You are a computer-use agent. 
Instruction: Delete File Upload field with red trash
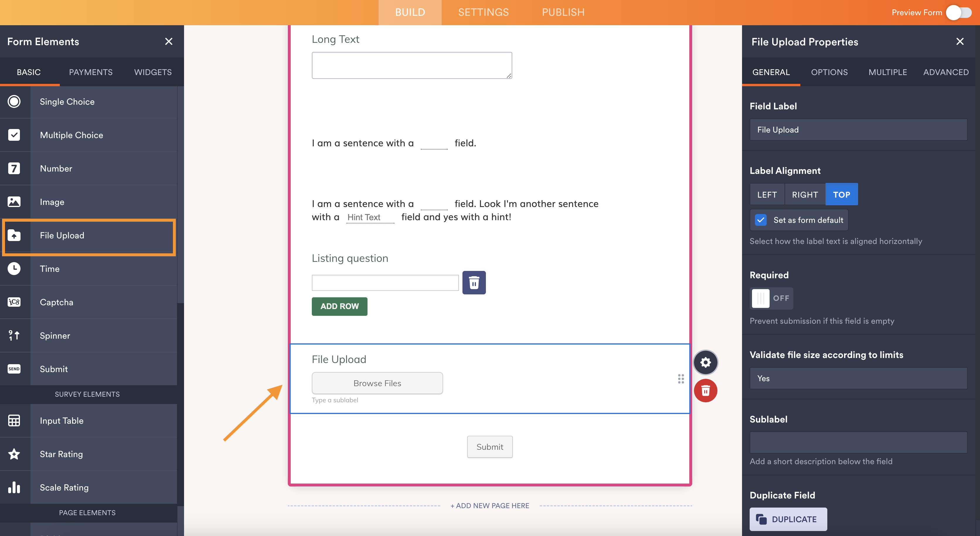(x=705, y=391)
